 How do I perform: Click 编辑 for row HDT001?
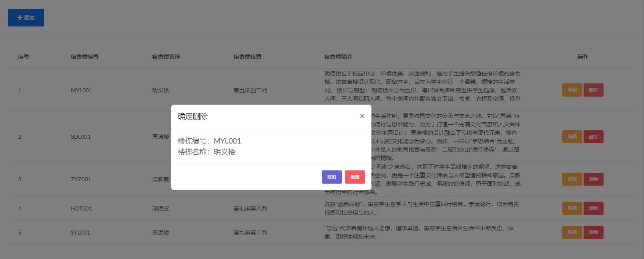(x=572, y=208)
